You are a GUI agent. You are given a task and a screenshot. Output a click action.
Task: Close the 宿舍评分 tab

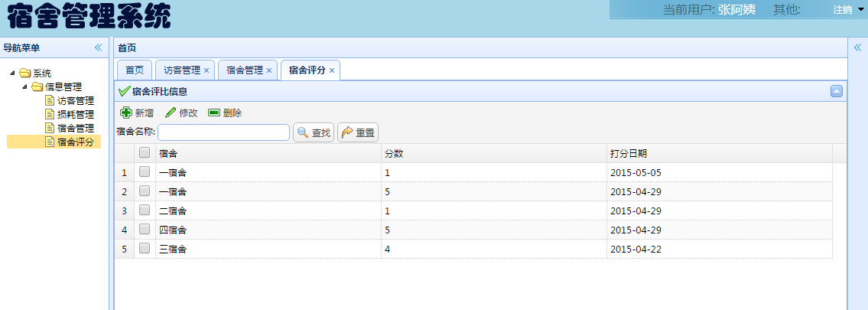click(x=332, y=70)
